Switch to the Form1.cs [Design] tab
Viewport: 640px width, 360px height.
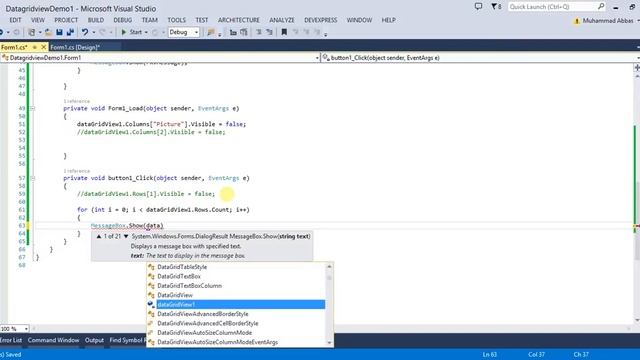[x=75, y=47]
